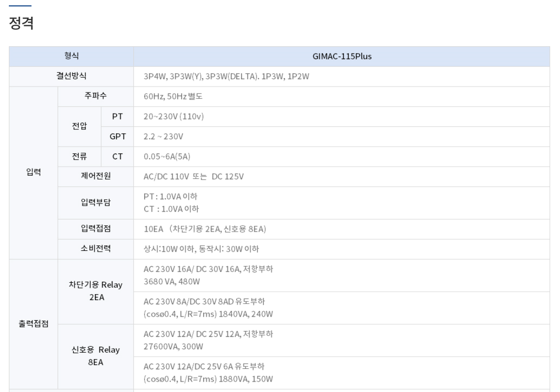Select the 'AC 230V 8A/DC 30V 8AD 유도부하' line
This screenshot has width=560, height=392.
204,302
